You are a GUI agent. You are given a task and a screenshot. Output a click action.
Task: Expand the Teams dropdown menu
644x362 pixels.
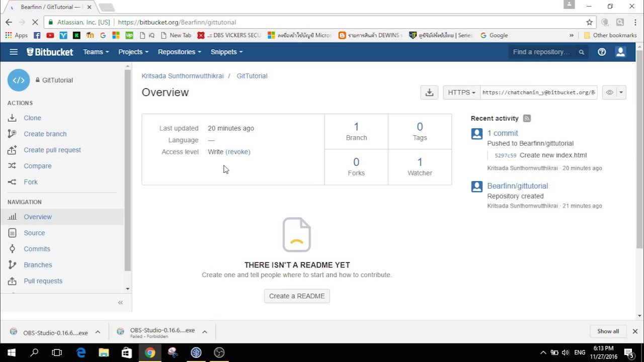coord(96,52)
